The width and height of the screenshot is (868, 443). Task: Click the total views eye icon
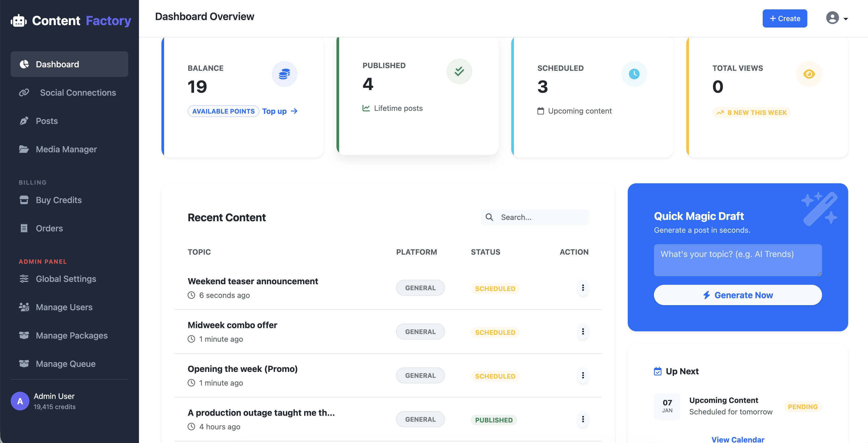point(809,74)
